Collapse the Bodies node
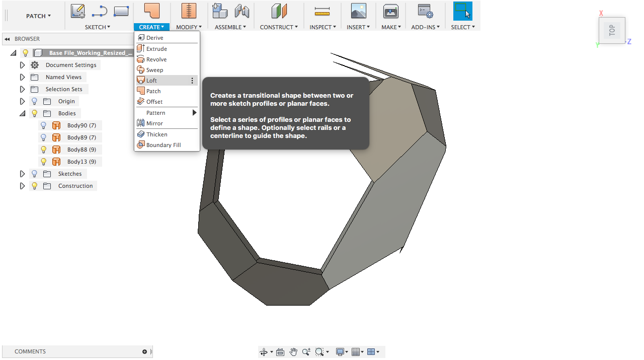This screenshot has height=360, width=644. tap(22, 113)
